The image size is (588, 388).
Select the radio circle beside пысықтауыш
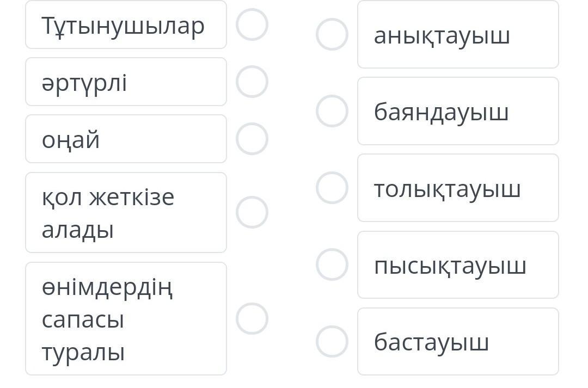coord(332,264)
